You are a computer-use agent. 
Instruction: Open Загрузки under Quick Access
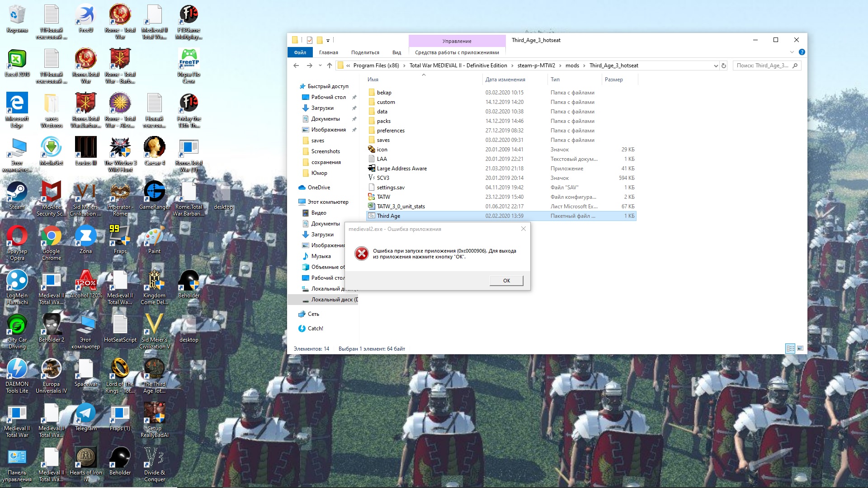[x=322, y=108]
